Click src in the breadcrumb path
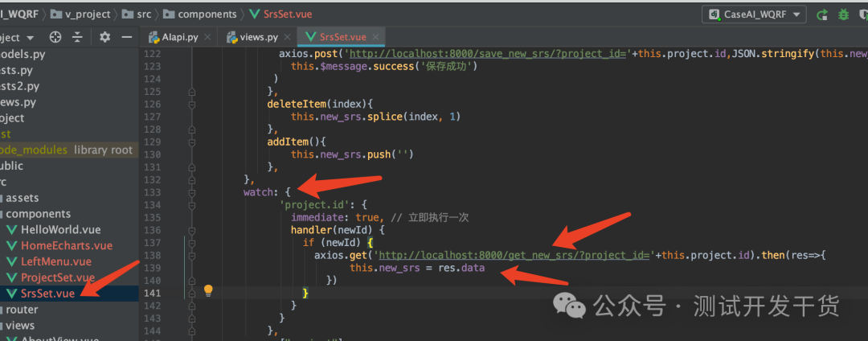The image size is (868, 341). coord(137,14)
